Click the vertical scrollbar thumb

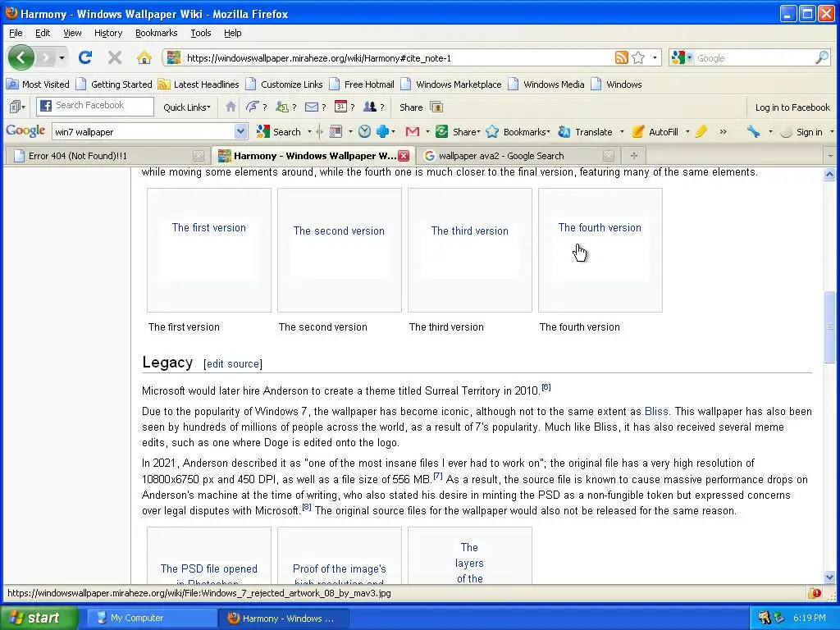click(x=829, y=326)
